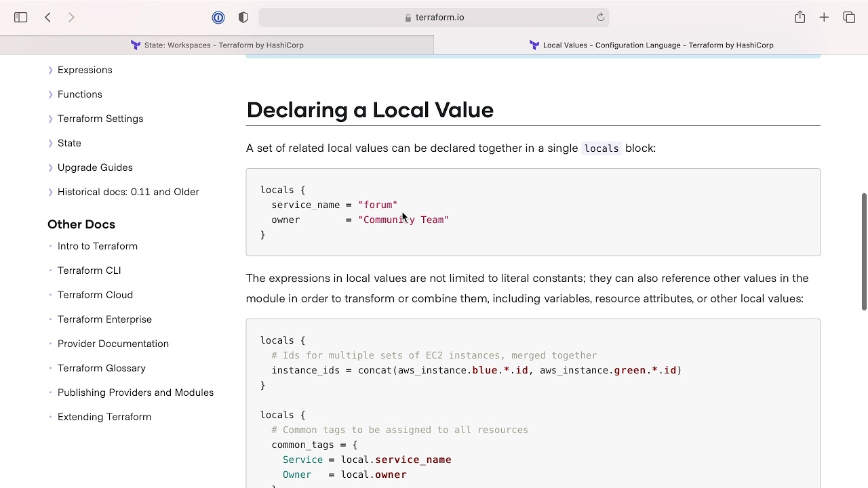Go back with the back arrow
This screenshot has height=488, width=868.
(x=47, y=18)
